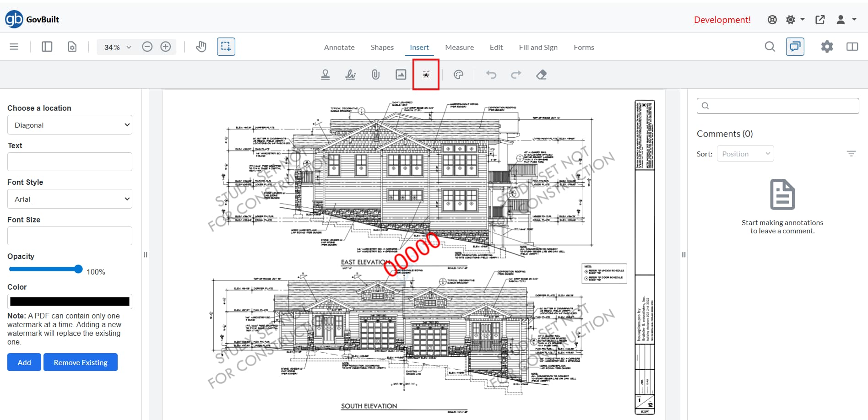This screenshot has width=868, height=420.
Task: Select the signature tool
Action: [350, 75]
